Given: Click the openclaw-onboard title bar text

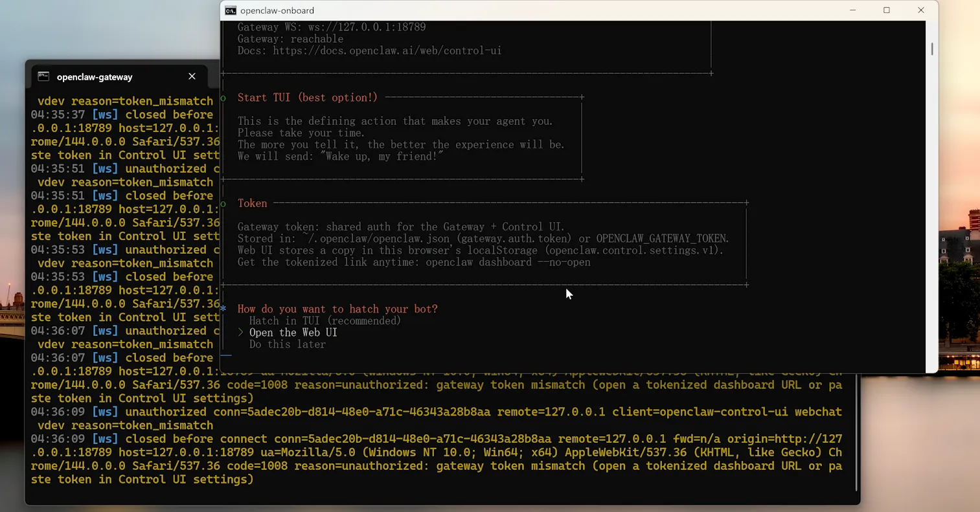Looking at the screenshot, I should coord(277,10).
